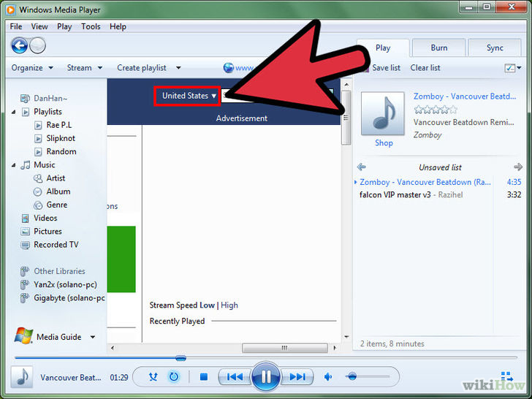Skip to the previous track
532x399 pixels.
[x=235, y=376]
